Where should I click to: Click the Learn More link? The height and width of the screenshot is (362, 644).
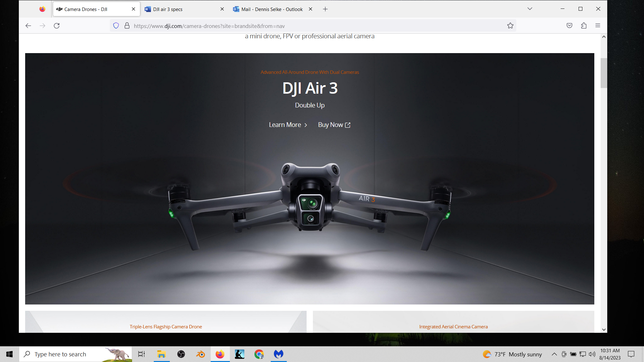[x=288, y=125]
